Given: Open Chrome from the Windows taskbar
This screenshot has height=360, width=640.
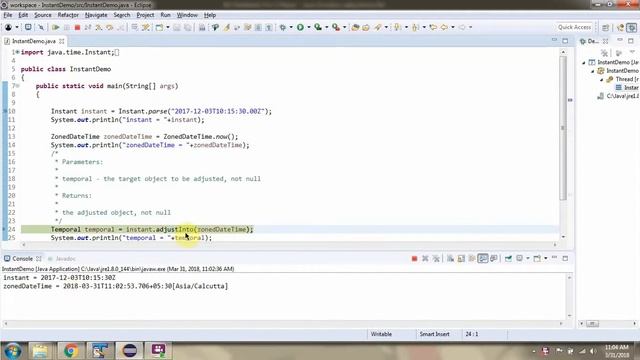Looking at the screenshot, I should point(71,351).
